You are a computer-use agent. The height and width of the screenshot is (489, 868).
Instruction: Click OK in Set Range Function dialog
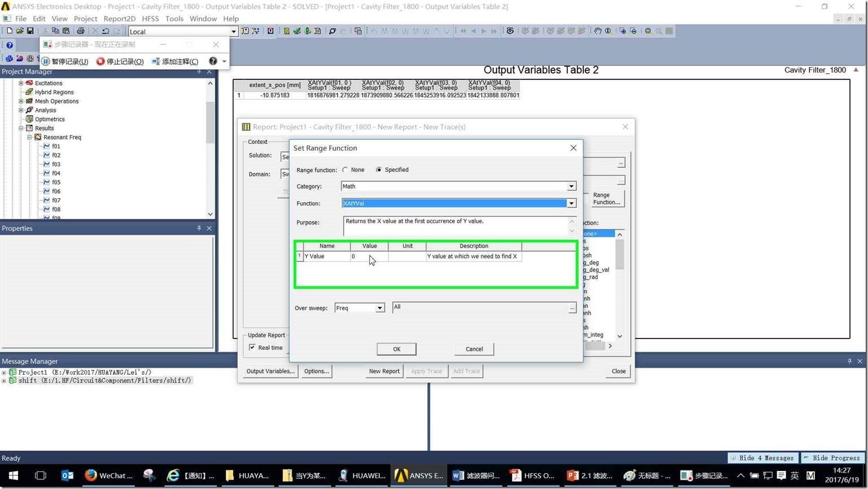(396, 349)
